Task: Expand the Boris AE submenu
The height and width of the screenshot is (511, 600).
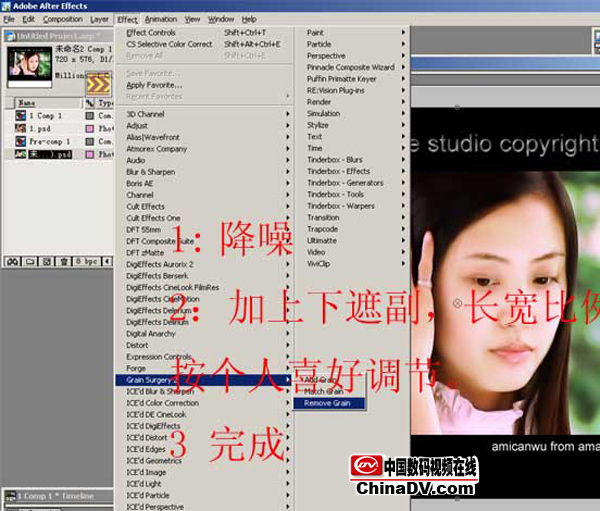Action: click(x=204, y=183)
